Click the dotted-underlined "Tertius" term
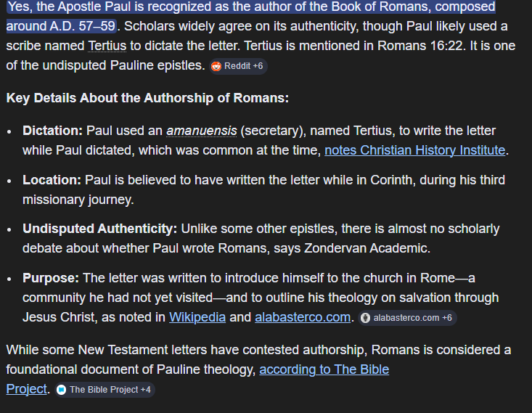This screenshot has height=413, width=532. tap(107, 46)
